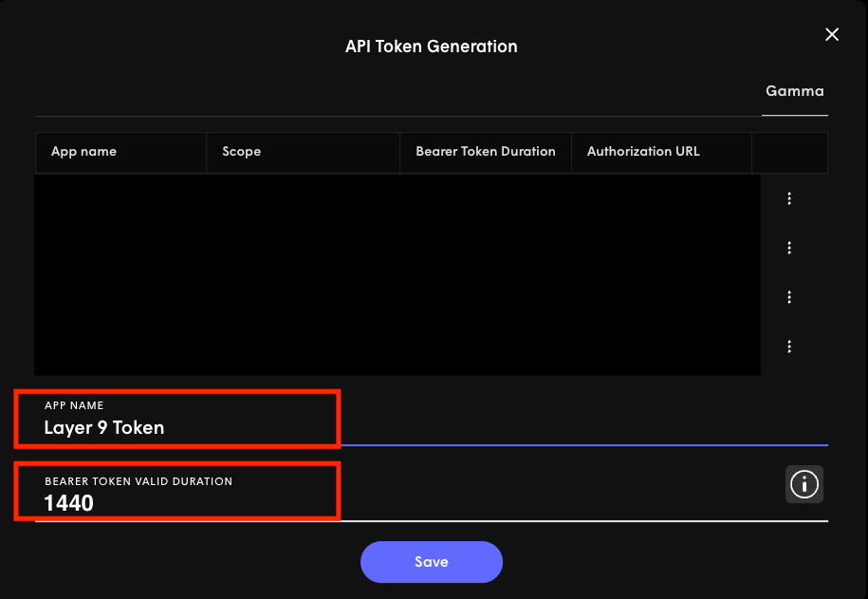Click the bearer token duration info icon
The image size is (868, 599).
[804, 484]
